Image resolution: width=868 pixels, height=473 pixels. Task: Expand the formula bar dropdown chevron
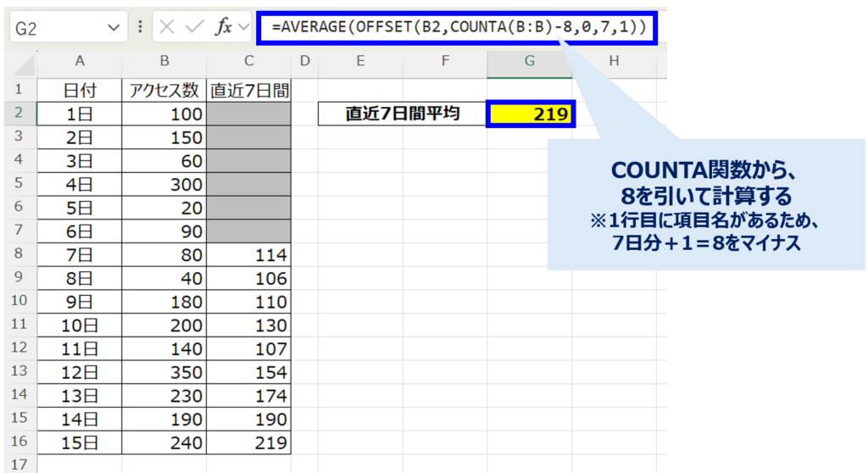coord(243,27)
